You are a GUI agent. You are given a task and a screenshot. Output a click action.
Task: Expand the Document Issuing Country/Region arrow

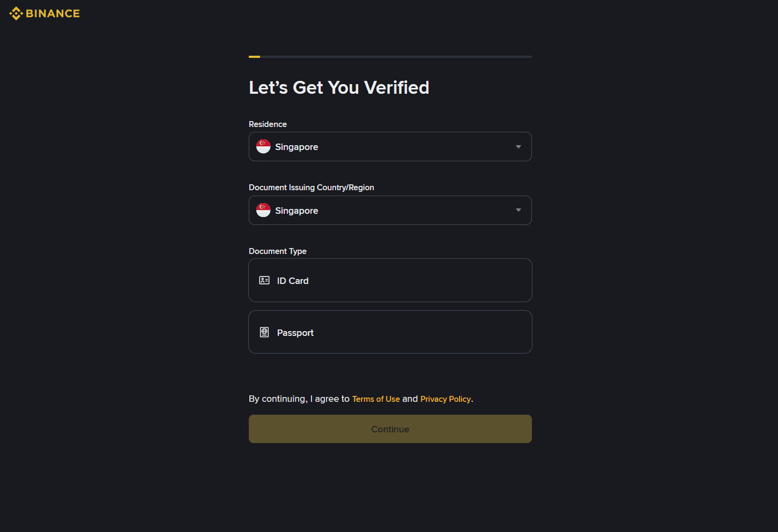click(518, 210)
